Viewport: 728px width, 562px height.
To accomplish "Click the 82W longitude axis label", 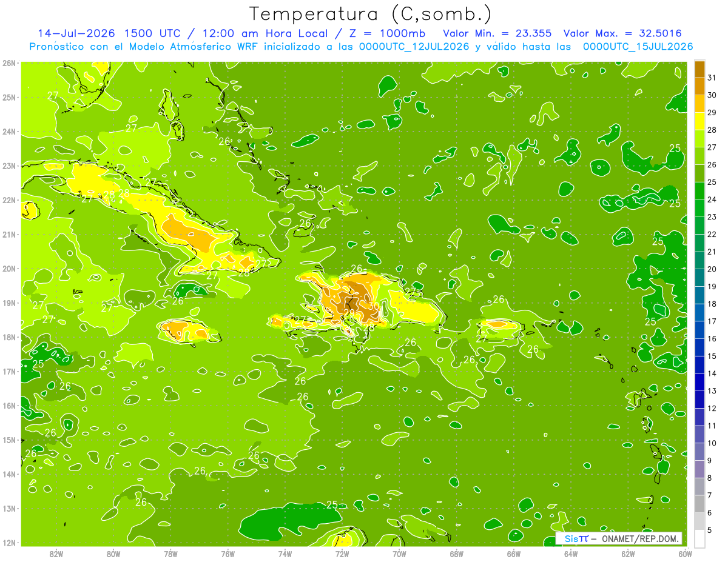I will coord(56,554).
